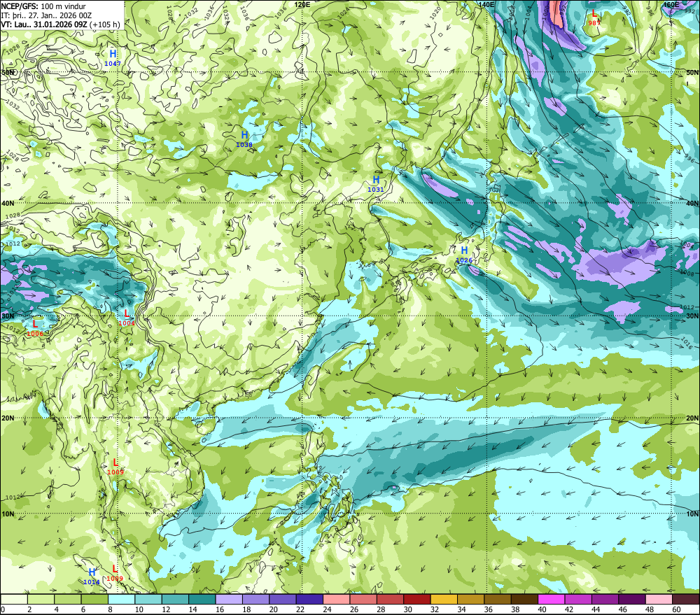Select the L 987 low-pressure marker
Image resolution: width=700 pixels, height=615 pixels.
[594, 17]
